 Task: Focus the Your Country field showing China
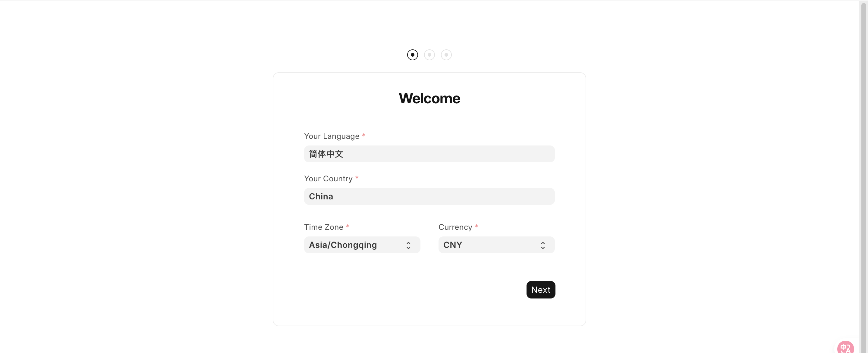pos(429,196)
